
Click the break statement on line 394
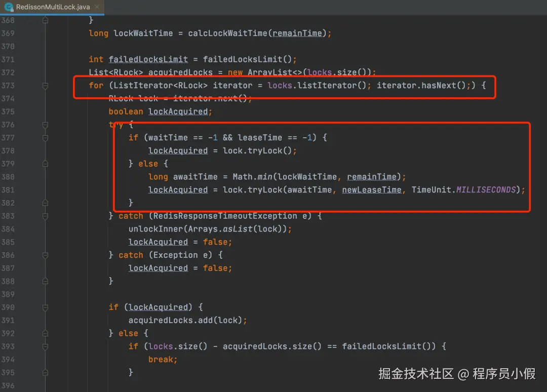161,359
